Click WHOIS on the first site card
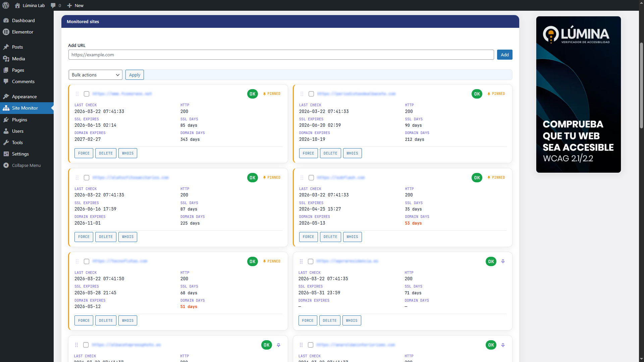The width and height of the screenshot is (644, 362). click(127, 153)
